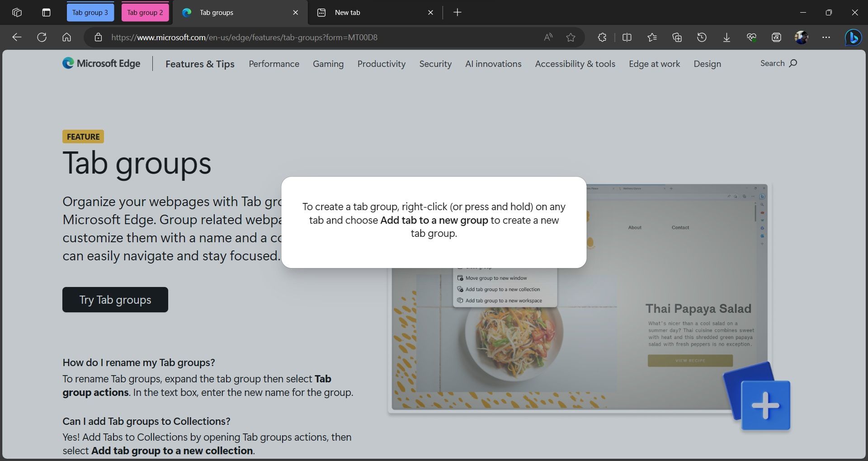Viewport: 868px width, 461px height.
Task: Open the settings ellipsis menu
Action: point(826,38)
